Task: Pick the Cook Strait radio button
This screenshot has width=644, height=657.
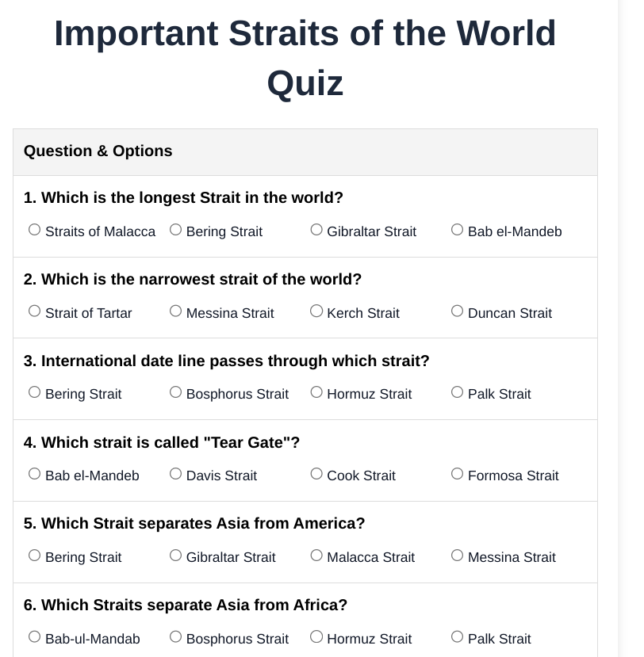Action: 316,474
